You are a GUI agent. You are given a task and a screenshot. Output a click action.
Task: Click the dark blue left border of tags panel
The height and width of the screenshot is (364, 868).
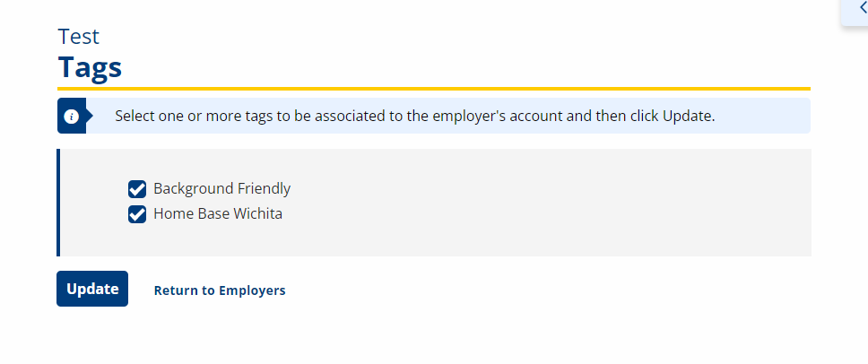(x=58, y=203)
